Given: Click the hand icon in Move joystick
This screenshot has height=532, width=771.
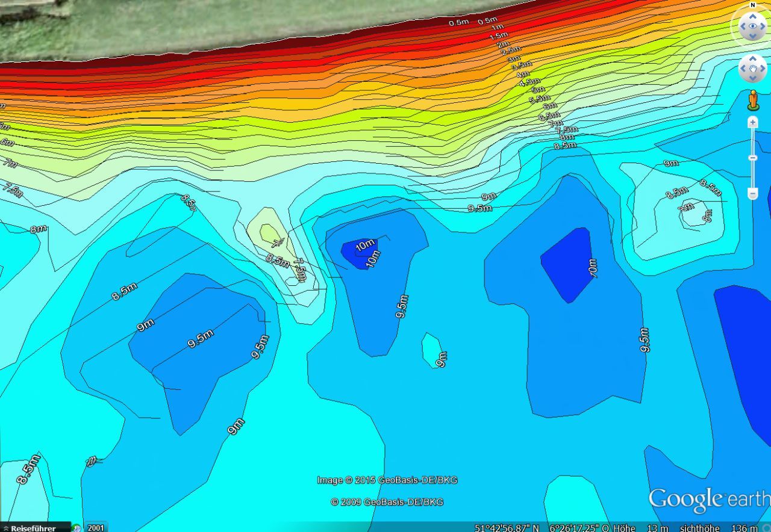Looking at the screenshot, I should (x=752, y=69).
